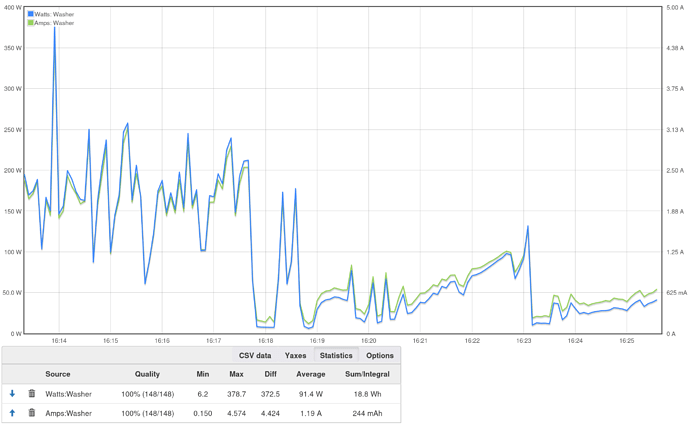690x431 pixels.
Task: Click the 4.424 diff value
Action: pyautogui.click(x=270, y=413)
